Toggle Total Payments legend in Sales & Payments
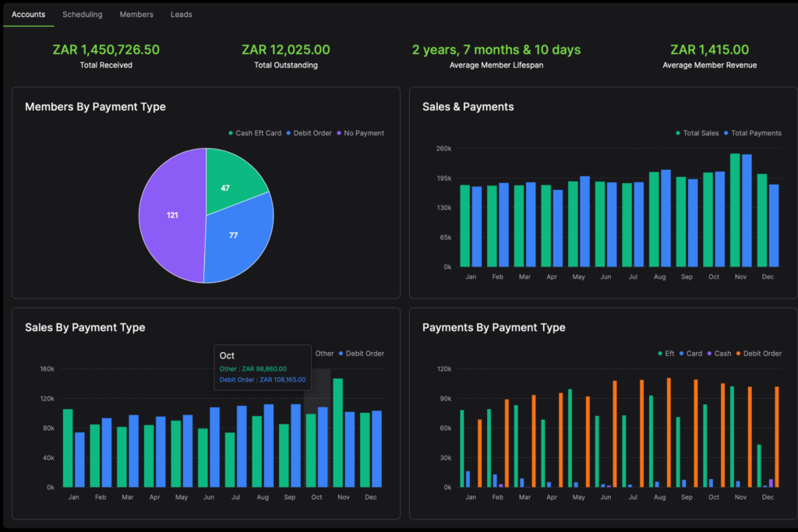Viewport: 798px width, 532px height. (x=755, y=133)
